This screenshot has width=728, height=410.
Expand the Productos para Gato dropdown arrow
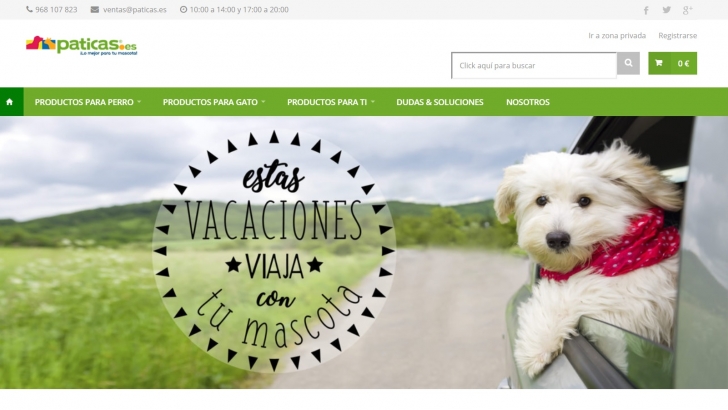tap(263, 102)
